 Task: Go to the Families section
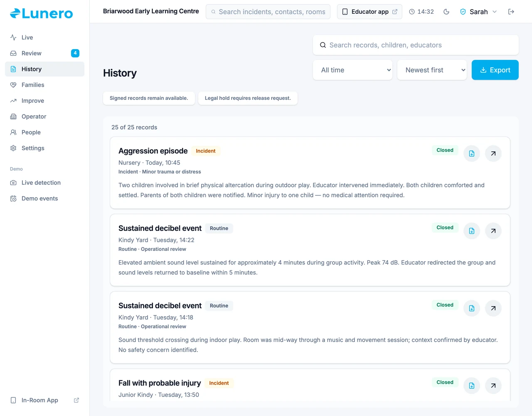pyautogui.click(x=44, y=85)
